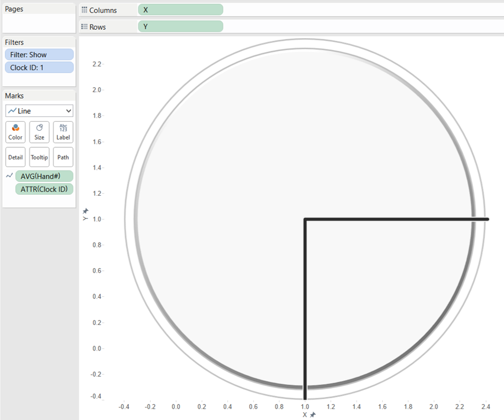
Task: Click the -0.4 tick on Y axis
Action: tap(96, 396)
